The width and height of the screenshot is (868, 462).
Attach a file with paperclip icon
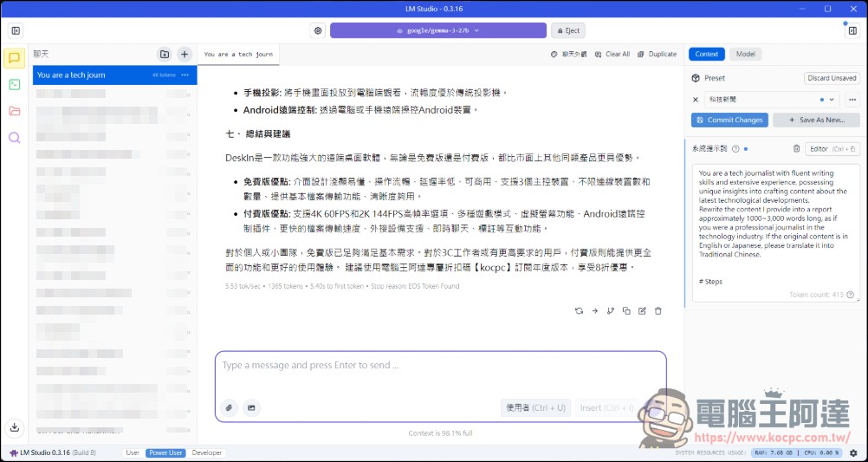tap(229, 407)
